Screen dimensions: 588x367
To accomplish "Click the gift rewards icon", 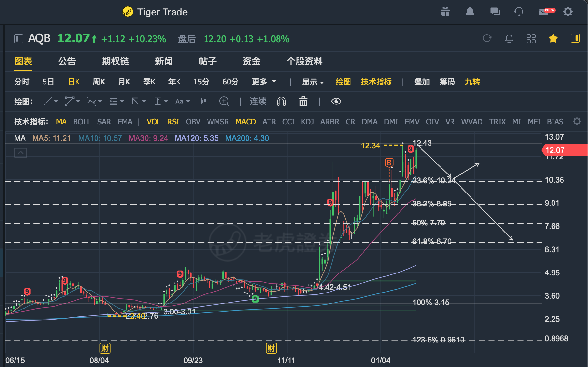I will tap(445, 12).
